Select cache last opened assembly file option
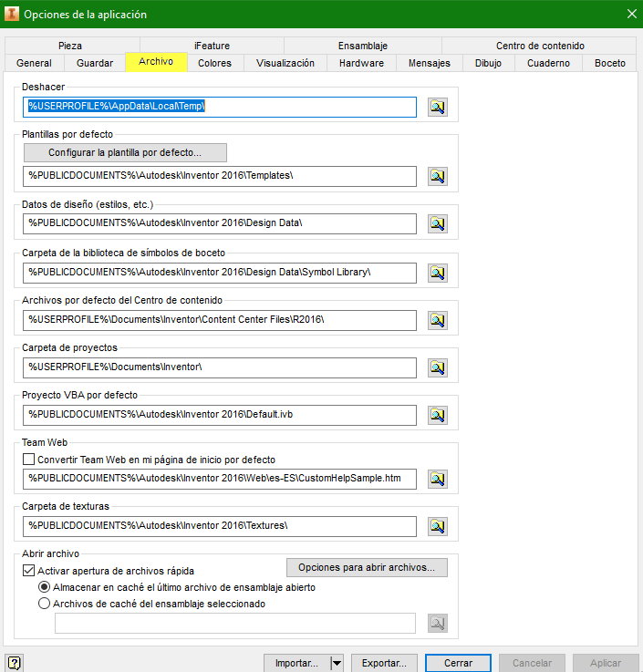 [44, 587]
